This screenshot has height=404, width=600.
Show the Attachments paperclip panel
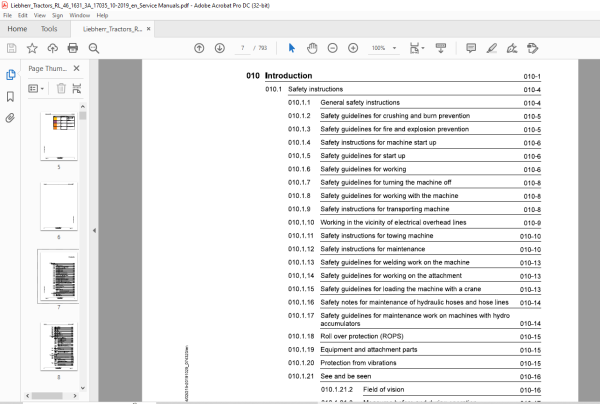point(10,118)
